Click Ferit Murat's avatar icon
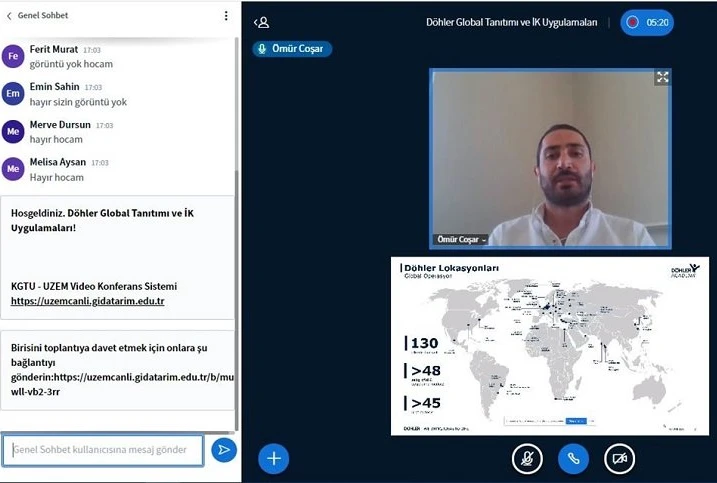This screenshot has height=483, width=717. tap(13, 56)
